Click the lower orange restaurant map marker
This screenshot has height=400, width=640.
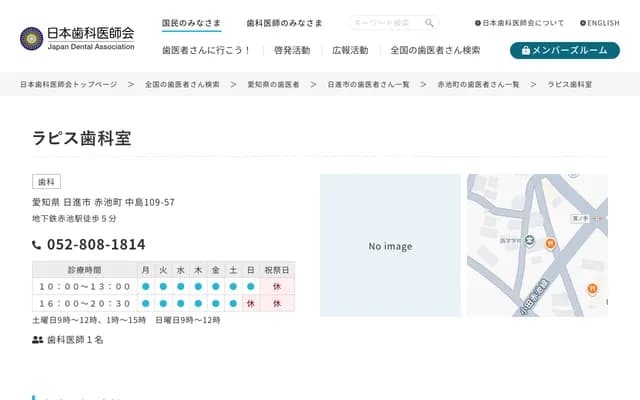(x=592, y=289)
